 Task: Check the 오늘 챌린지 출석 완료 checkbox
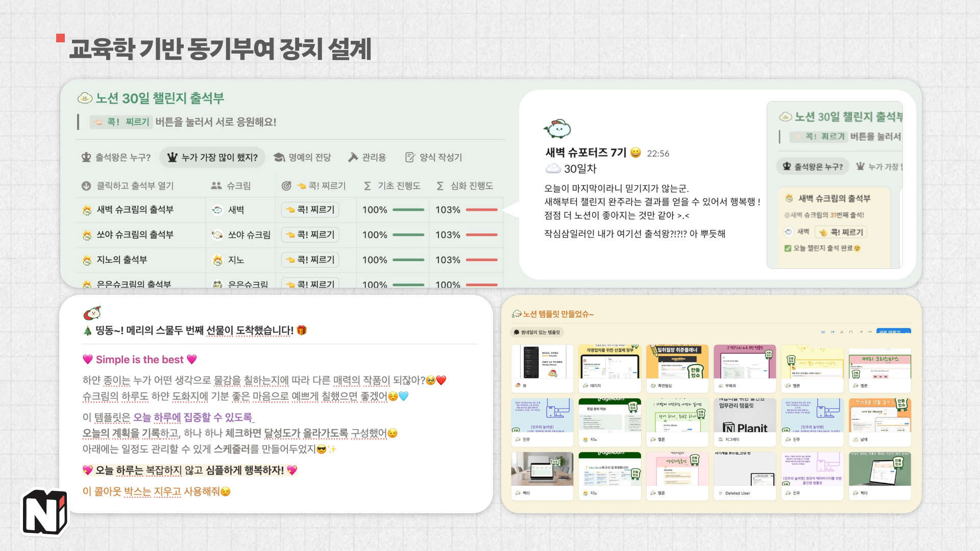[x=789, y=249]
